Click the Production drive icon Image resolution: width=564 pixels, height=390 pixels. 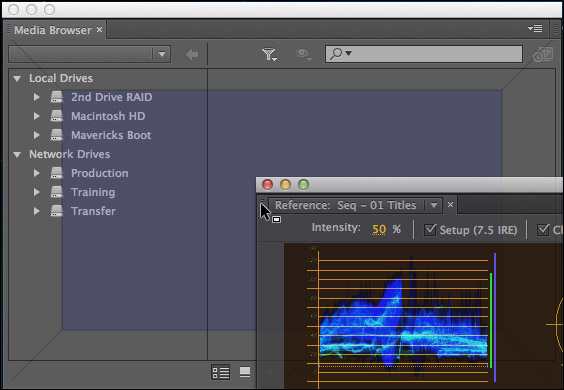coord(56,173)
